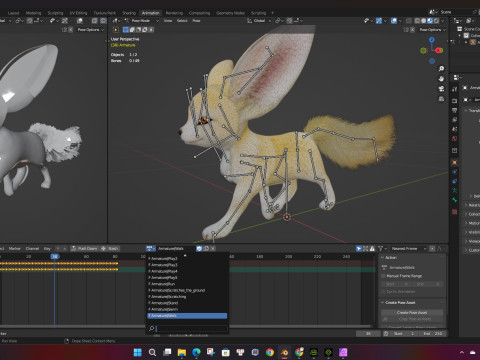This screenshot has width=480, height=360.
Task: Toggle viewport overlays button
Action: coord(394,21)
